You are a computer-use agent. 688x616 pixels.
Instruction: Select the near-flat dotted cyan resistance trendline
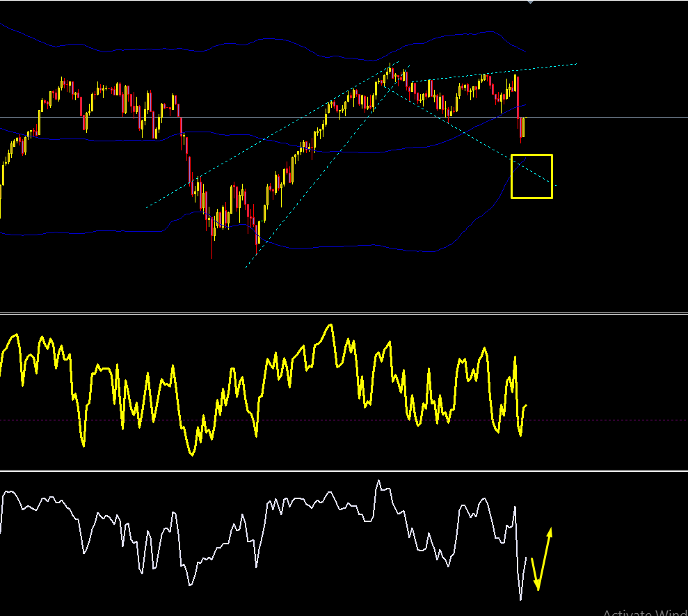[x=496, y=72]
